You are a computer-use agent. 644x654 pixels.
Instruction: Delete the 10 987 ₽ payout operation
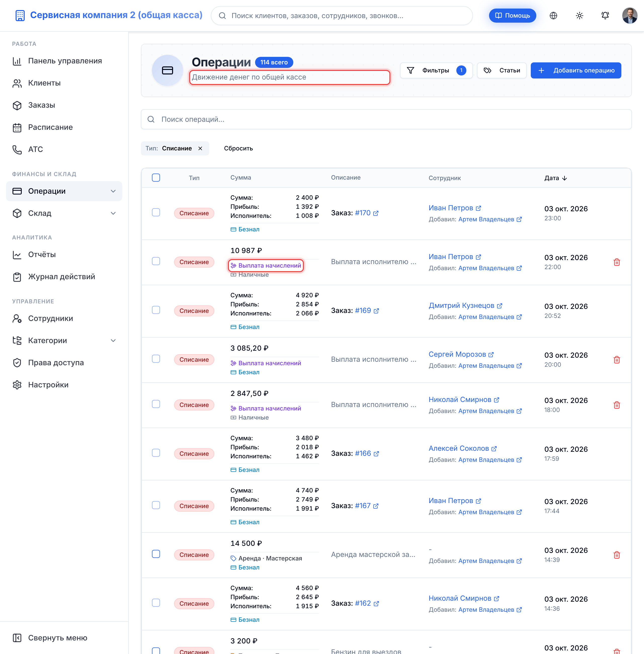point(616,262)
